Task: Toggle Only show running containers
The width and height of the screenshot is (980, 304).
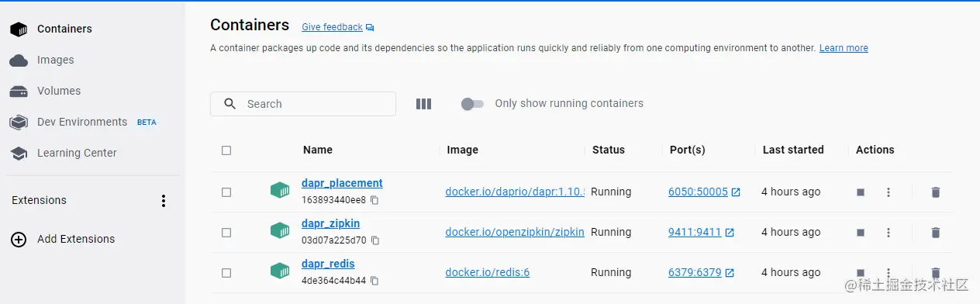Action: (x=472, y=104)
